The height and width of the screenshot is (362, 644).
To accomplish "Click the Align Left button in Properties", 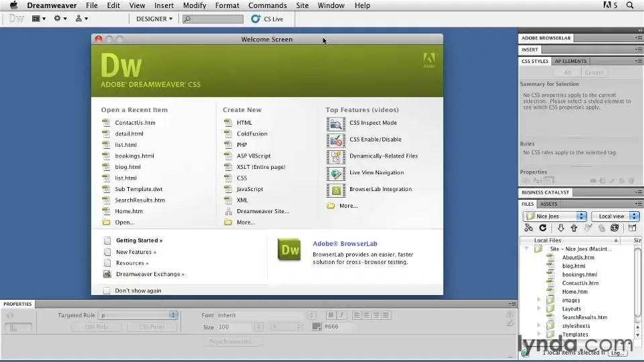I will (x=356, y=315).
